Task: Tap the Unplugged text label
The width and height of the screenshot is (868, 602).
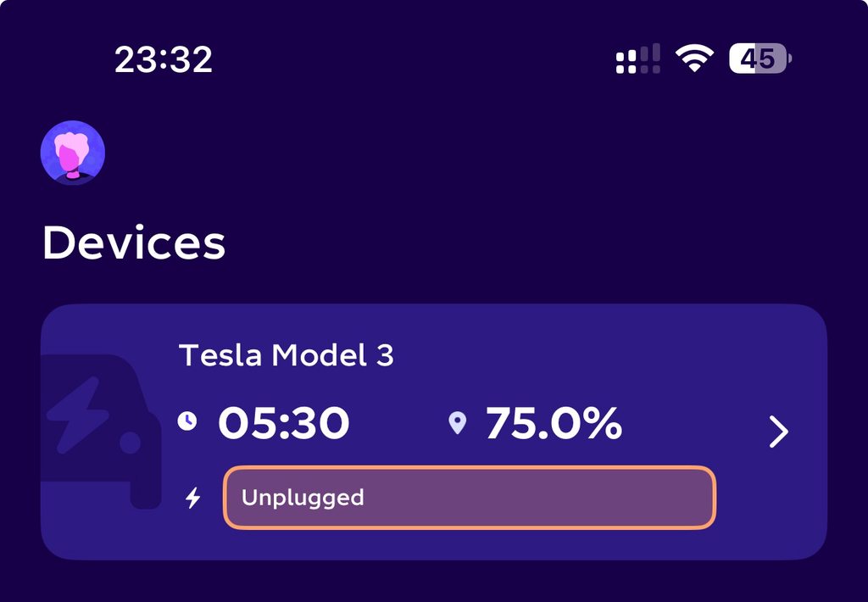Action: coord(303,498)
